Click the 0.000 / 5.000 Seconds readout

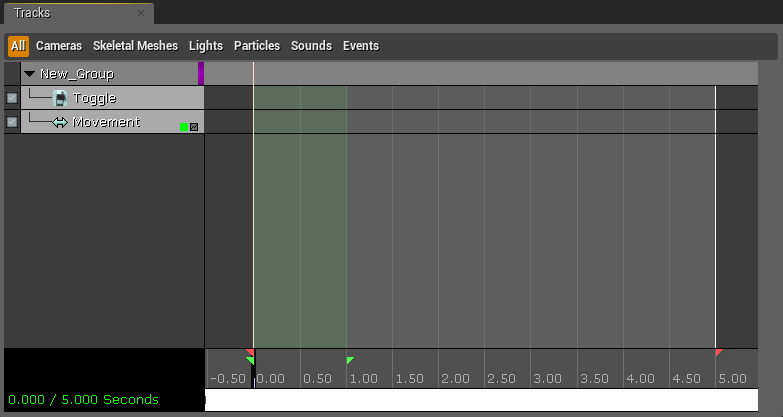coord(83,400)
